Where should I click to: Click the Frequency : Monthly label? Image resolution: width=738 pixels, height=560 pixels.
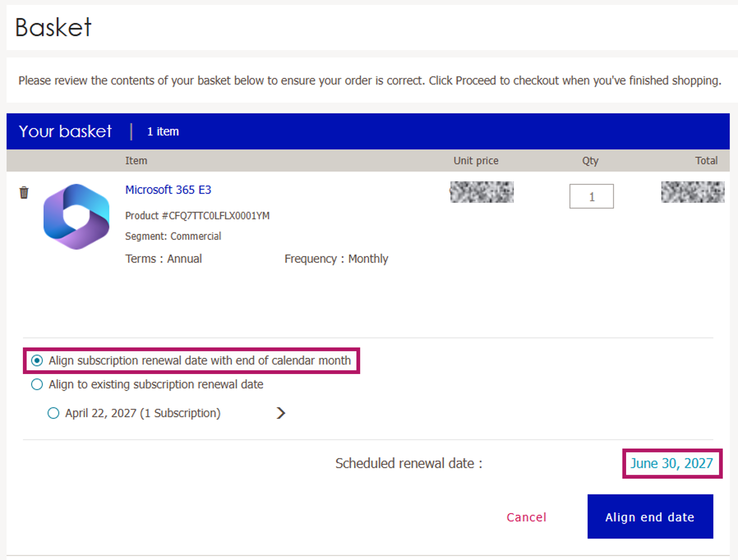click(x=336, y=259)
